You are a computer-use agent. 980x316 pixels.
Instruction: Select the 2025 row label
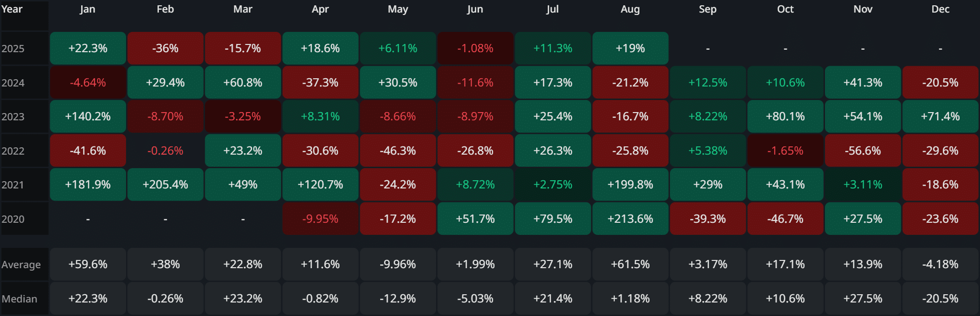click(x=13, y=49)
